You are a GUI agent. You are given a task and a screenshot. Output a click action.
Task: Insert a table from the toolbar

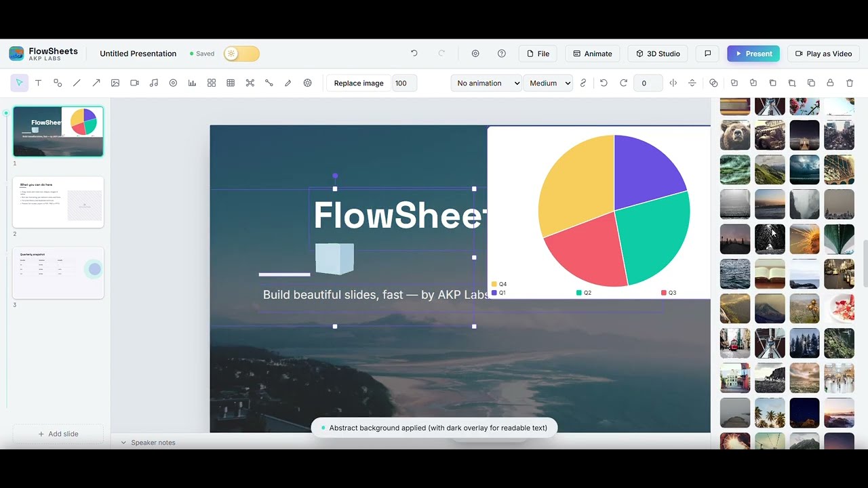[x=231, y=83]
